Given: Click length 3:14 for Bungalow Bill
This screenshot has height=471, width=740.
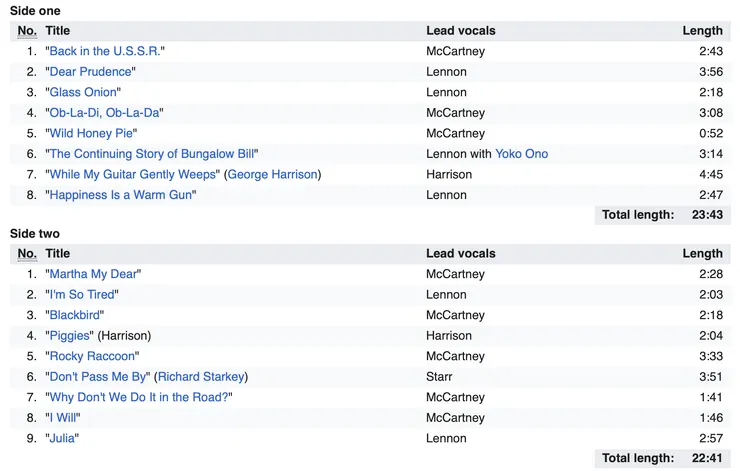Looking at the screenshot, I should (711, 154).
